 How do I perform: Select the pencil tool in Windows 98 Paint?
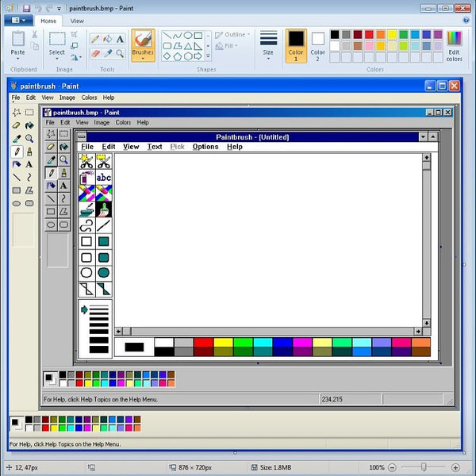coord(51,173)
